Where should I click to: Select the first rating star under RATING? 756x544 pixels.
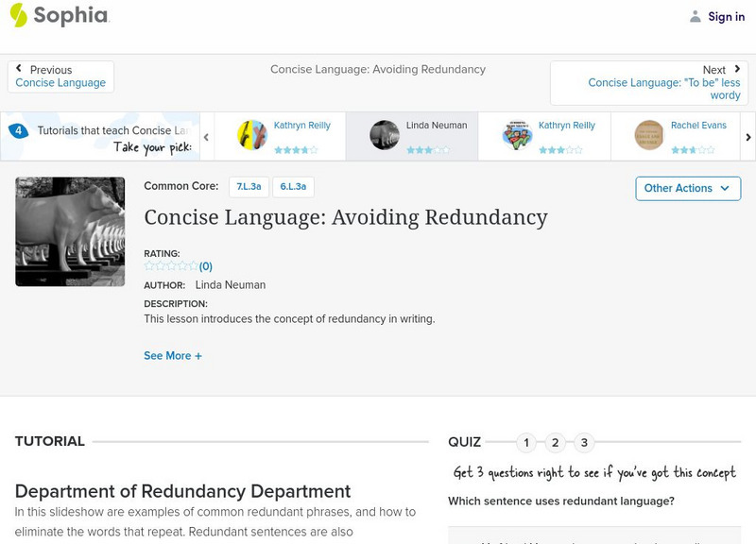coord(146,264)
